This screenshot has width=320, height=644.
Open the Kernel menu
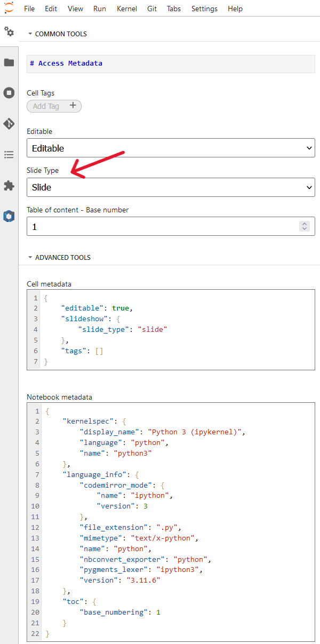(x=126, y=9)
